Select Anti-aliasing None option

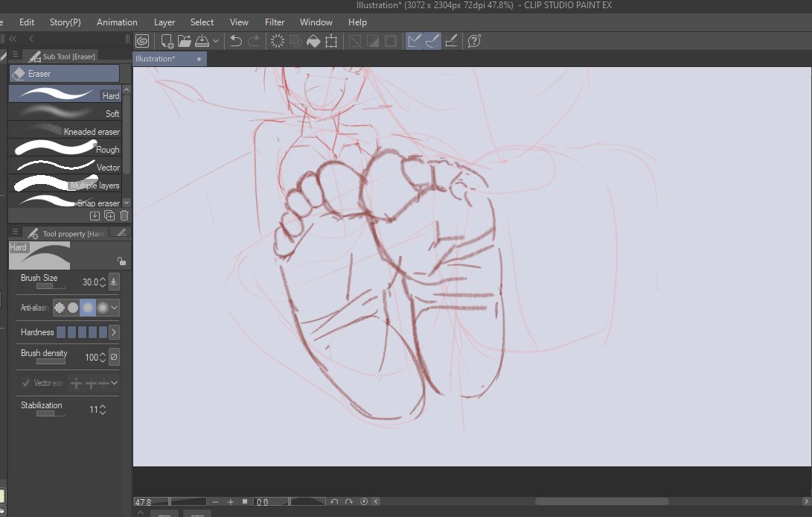[x=60, y=308]
